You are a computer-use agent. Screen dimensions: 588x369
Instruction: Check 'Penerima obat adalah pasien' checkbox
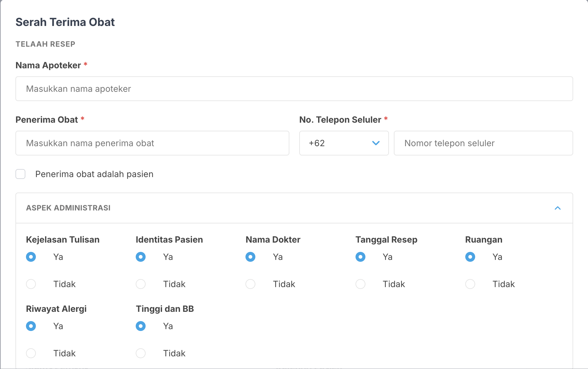tap(21, 174)
